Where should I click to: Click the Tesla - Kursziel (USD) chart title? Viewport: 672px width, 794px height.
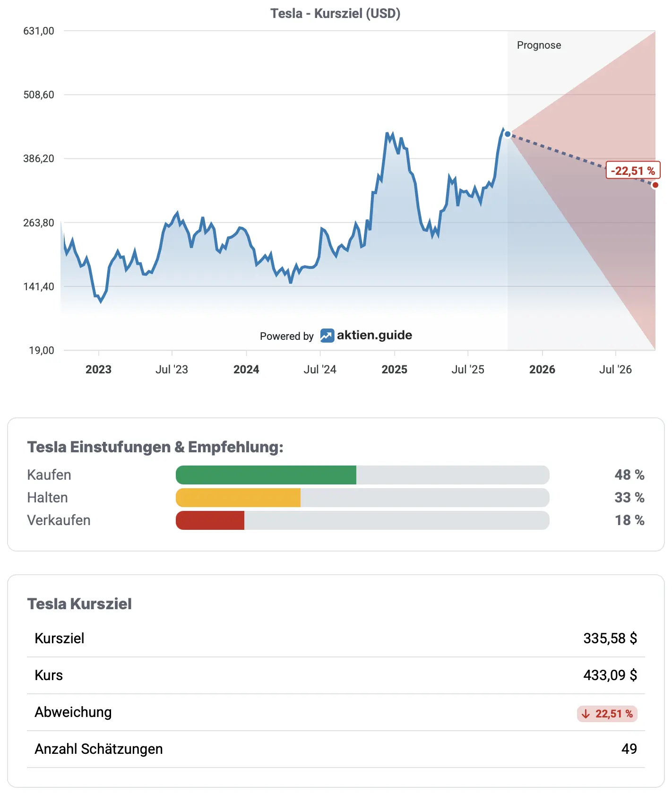[x=336, y=13]
